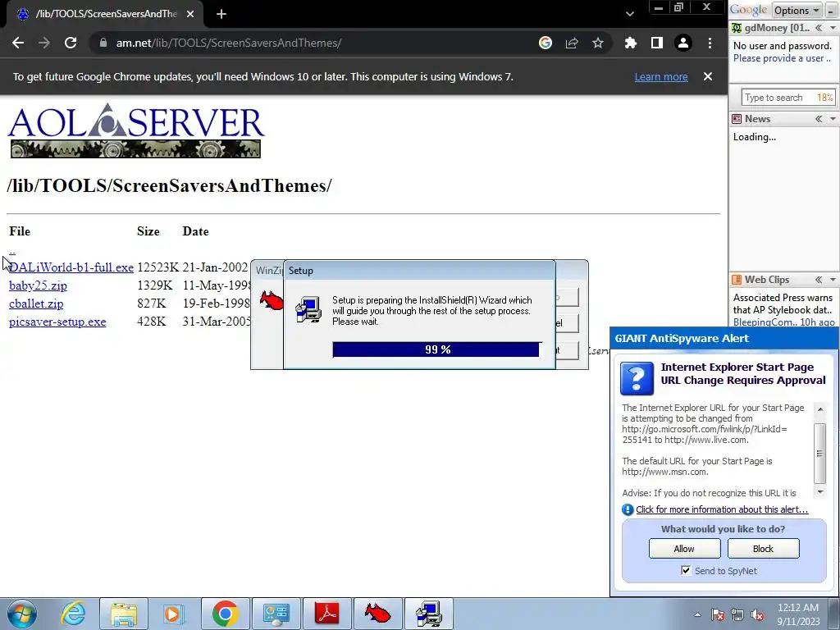Launch Internet Explorer from taskbar

point(73,614)
